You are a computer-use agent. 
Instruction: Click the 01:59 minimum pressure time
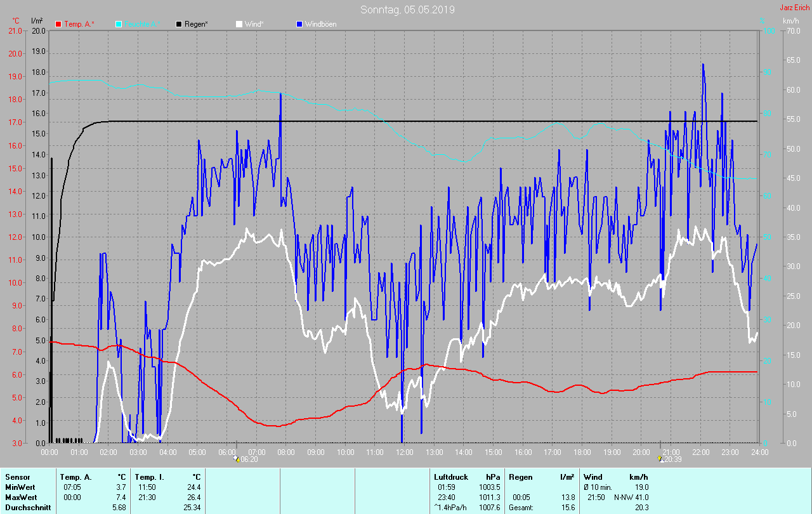point(447,487)
